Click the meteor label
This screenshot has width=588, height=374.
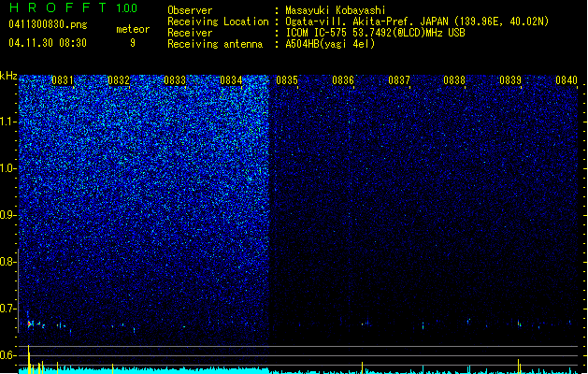(x=133, y=29)
